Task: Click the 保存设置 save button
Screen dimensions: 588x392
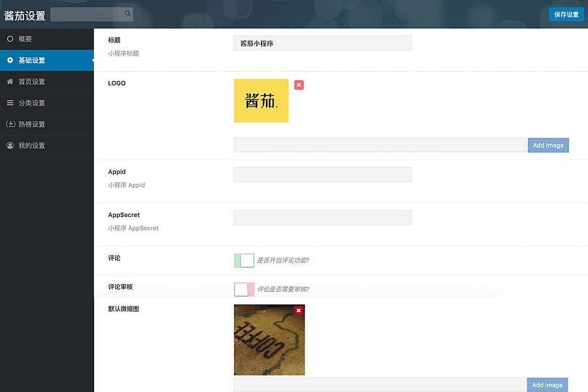Action: point(566,14)
